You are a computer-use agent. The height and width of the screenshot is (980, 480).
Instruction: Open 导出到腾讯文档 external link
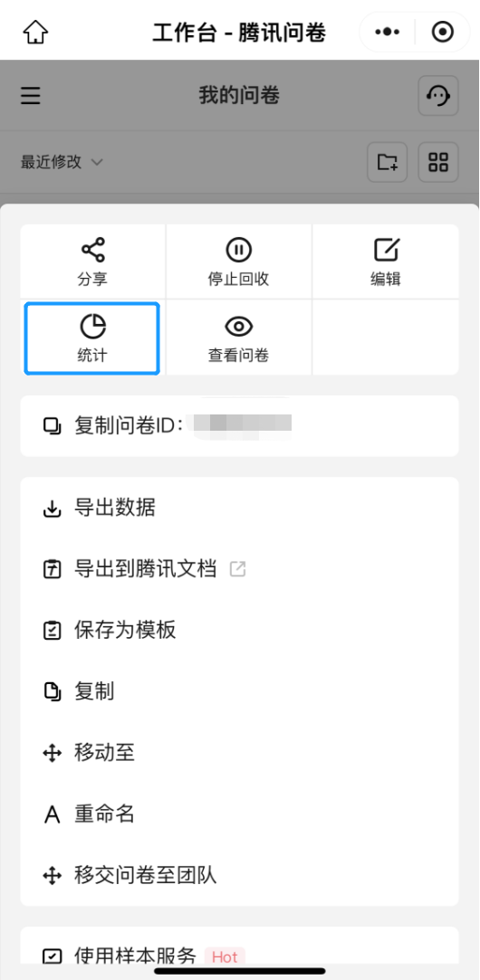pos(240,569)
